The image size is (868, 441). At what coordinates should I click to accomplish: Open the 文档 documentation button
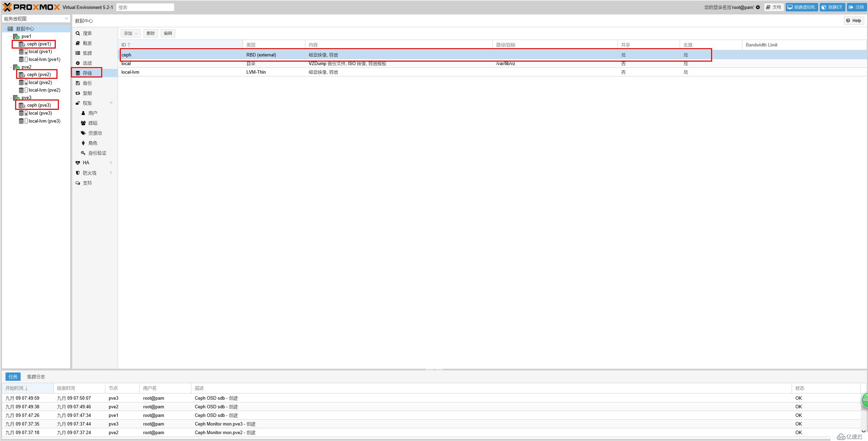click(x=774, y=7)
